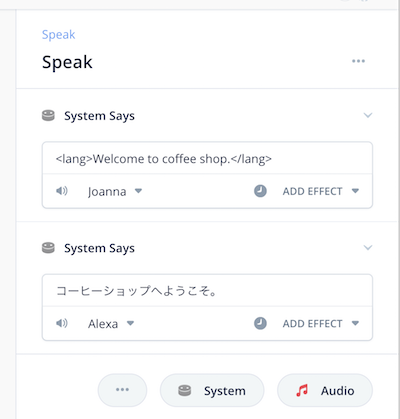Open ADD EFFECT dropdown in Alexa row

coord(321,324)
